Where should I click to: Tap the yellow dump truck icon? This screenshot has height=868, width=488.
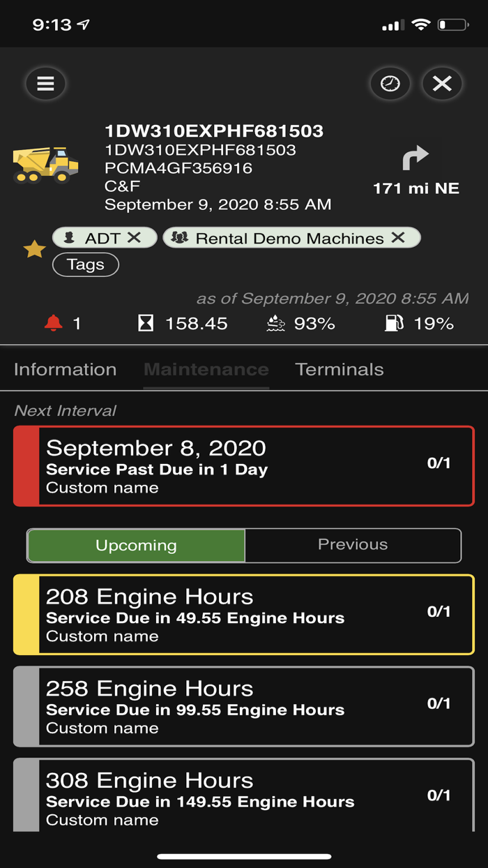[x=46, y=165]
